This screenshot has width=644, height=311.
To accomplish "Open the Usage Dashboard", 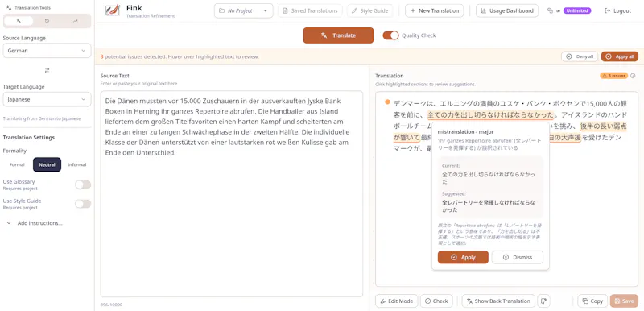I will [x=507, y=10].
